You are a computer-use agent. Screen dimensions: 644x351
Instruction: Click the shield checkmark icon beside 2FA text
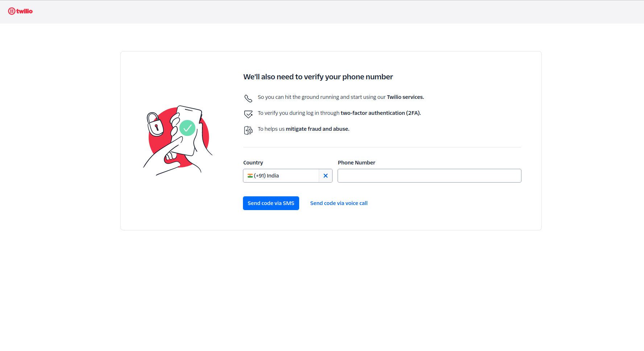(x=248, y=114)
